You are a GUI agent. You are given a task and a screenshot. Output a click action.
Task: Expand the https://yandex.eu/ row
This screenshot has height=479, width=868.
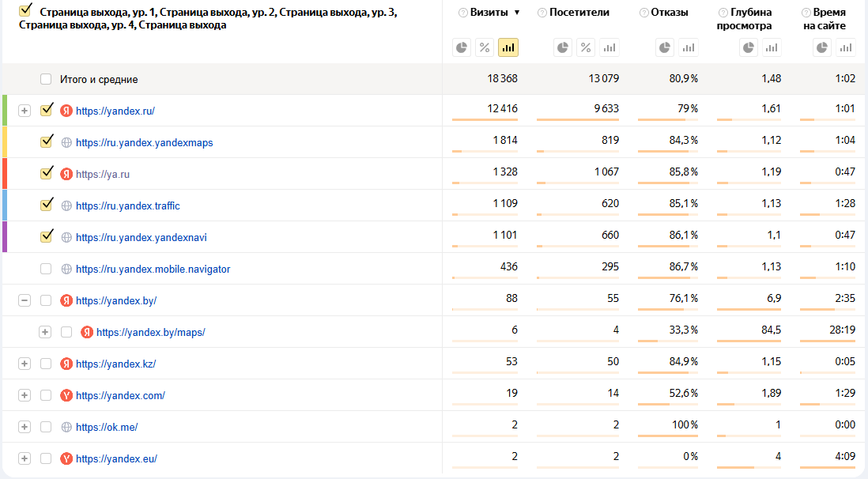coord(25,458)
